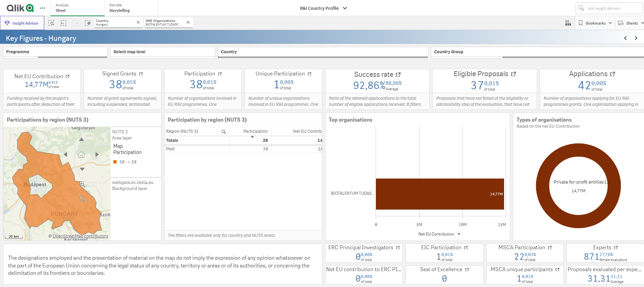The image size is (644, 287).
Task: Step back one selection
Action: [63, 23]
